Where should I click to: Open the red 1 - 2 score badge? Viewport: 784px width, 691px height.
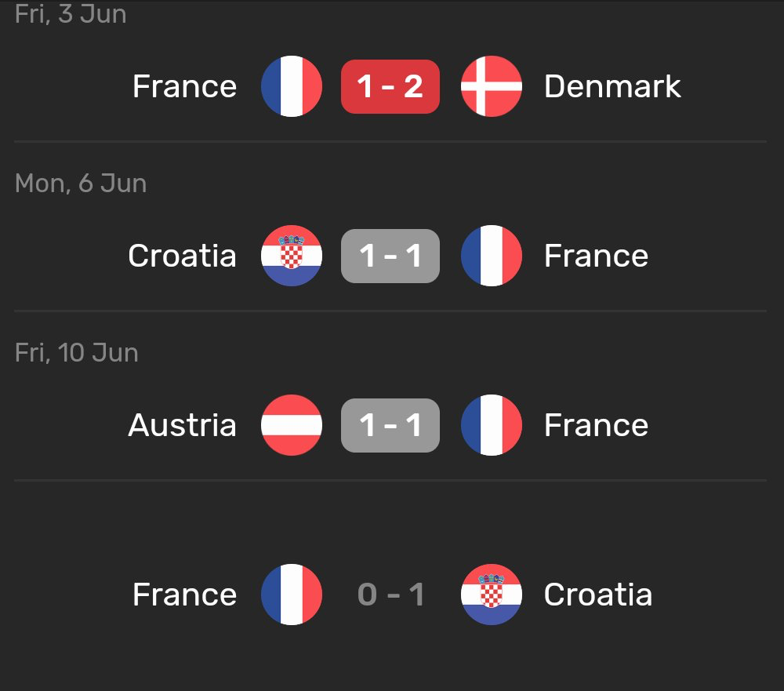390,86
